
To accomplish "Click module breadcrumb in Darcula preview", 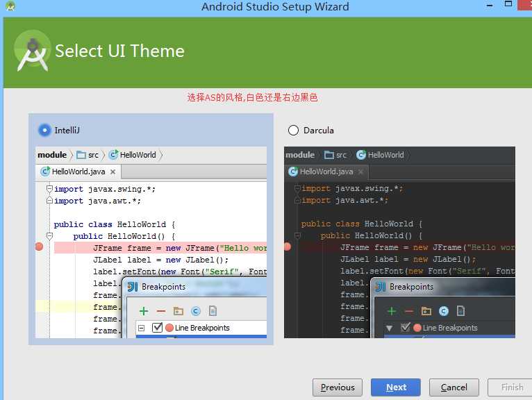I will point(300,155).
